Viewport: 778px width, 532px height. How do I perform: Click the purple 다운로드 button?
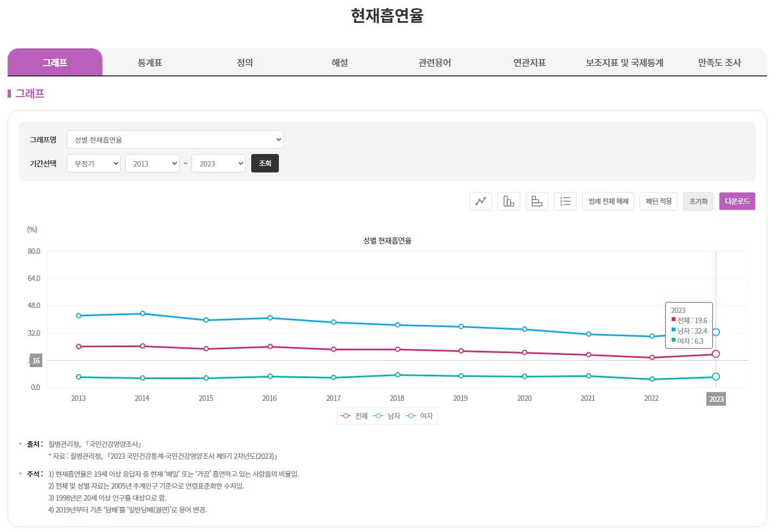click(x=737, y=201)
